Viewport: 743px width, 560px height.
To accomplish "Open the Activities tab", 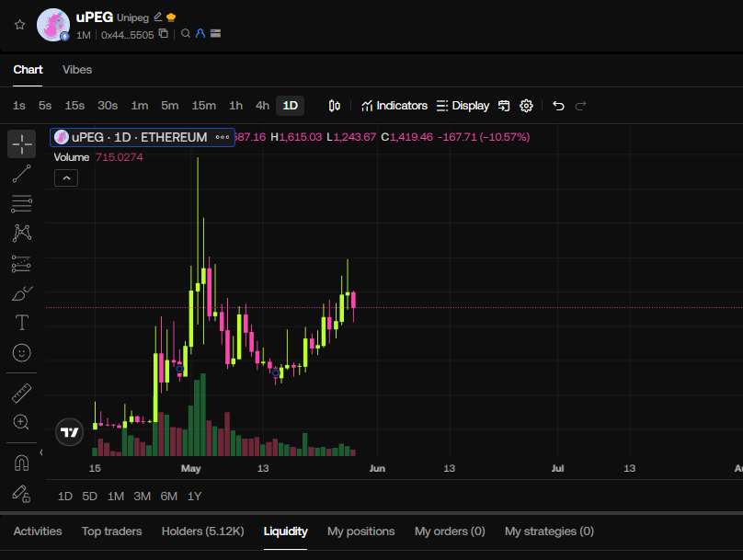I will point(38,531).
